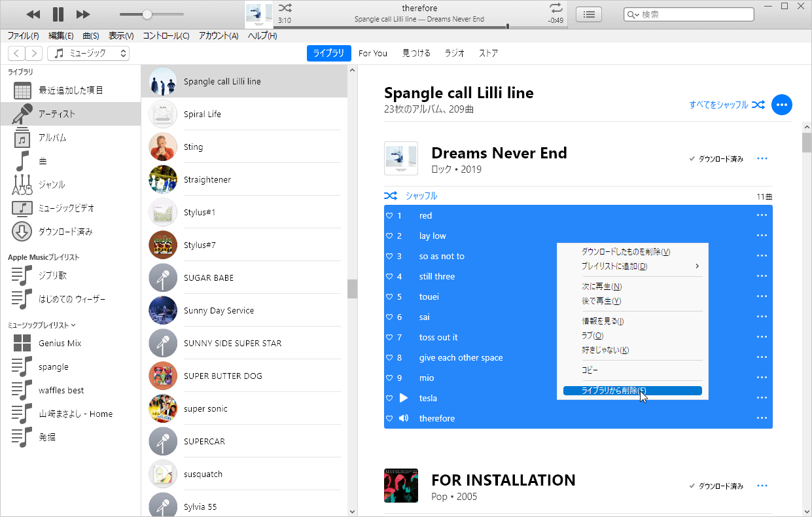Toggle love heart on track red

coord(389,215)
